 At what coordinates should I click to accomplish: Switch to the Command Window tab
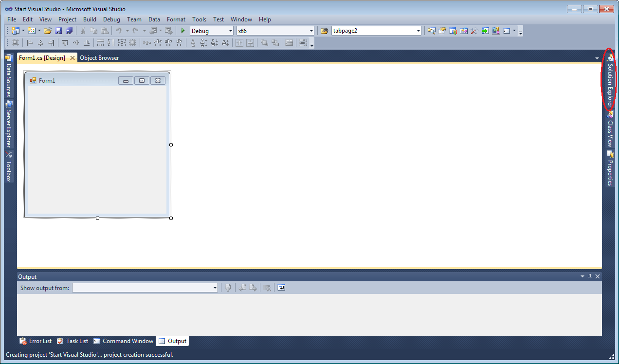click(123, 341)
